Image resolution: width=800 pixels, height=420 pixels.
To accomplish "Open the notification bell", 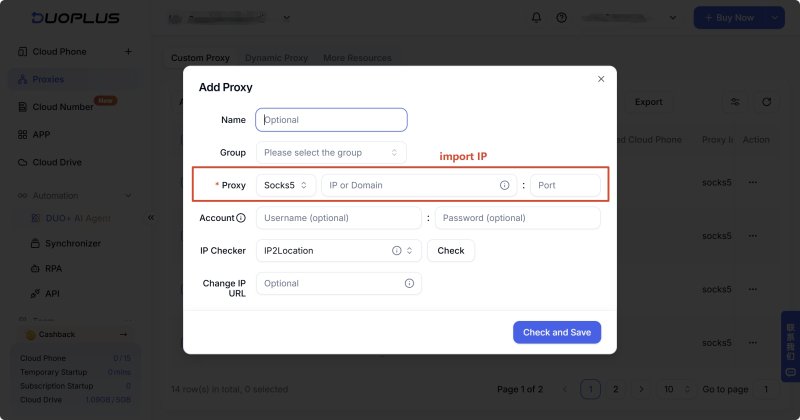I will click(x=536, y=18).
